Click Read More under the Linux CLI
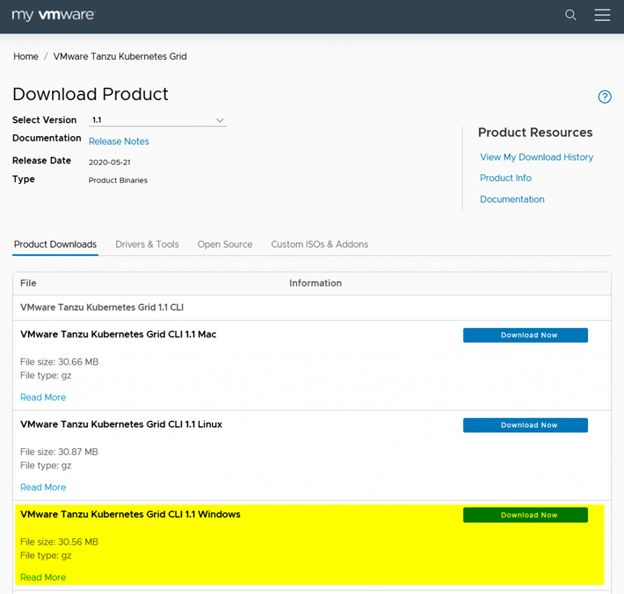The height and width of the screenshot is (594, 624). (x=43, y=487)
